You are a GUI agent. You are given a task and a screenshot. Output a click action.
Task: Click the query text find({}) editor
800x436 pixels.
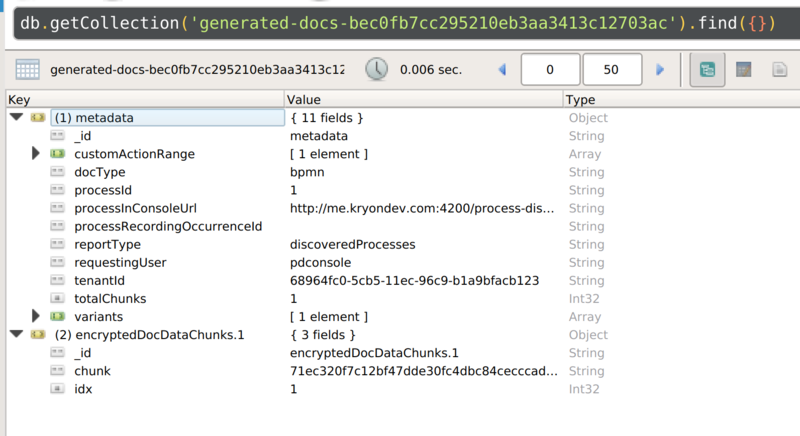pos(398,23)
